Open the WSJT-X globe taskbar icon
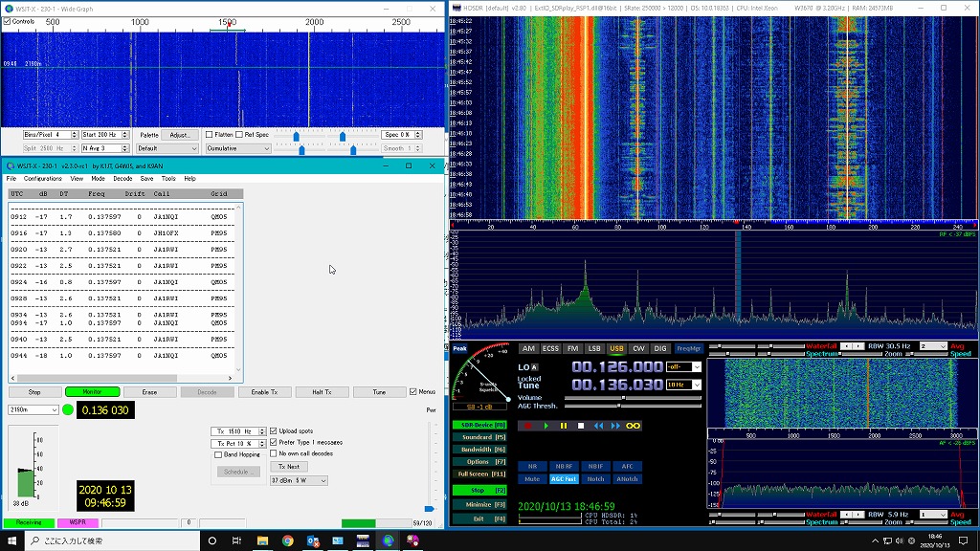 (389, 540)
